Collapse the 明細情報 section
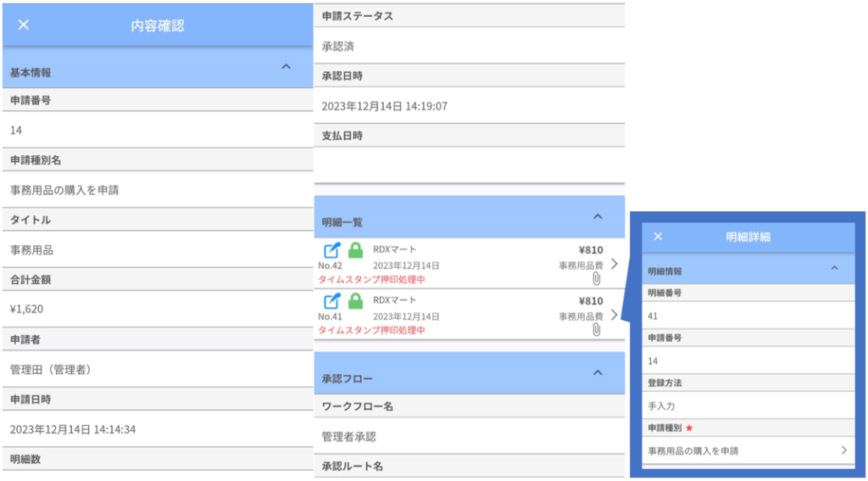The width and height of the screenshot is (868, 481). coord(834,268)
